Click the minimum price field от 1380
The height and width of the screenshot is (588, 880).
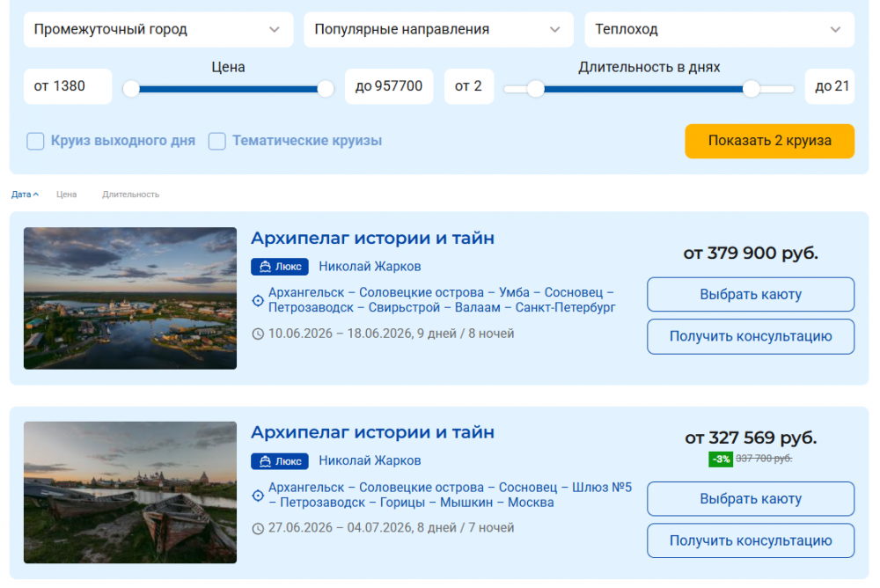click(x=68, y=86)
